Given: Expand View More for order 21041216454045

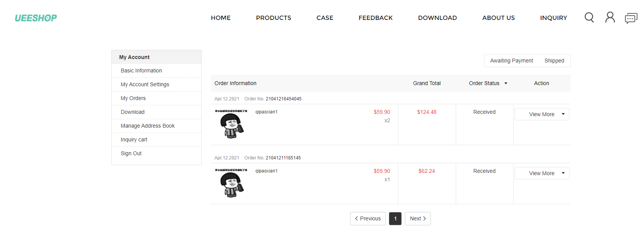Looking at the screenshot, I should coord(542,114).
